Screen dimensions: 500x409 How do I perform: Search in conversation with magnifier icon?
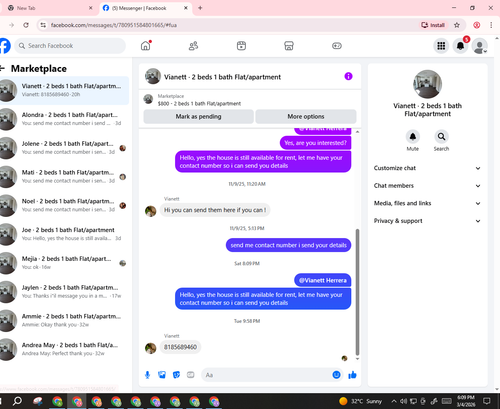click(441, 136)
